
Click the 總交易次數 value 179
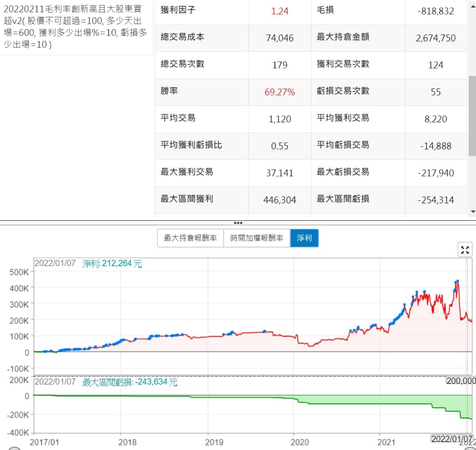280,65
